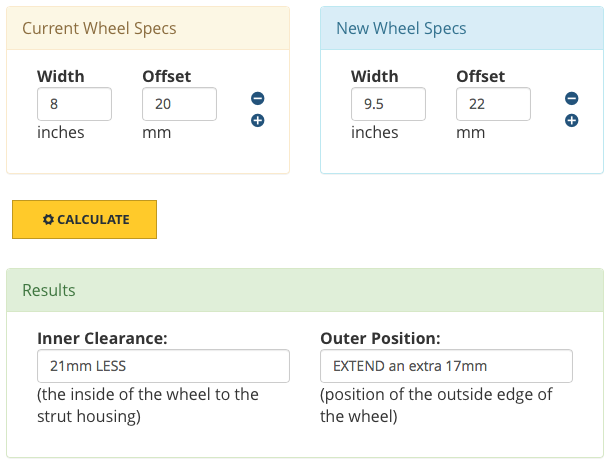Focus the current wheel Width field
This screenshot has height=464, width=609.
74,105
